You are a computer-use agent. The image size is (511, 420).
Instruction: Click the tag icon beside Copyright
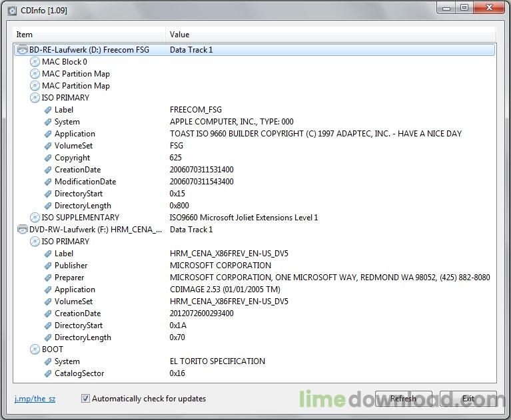48,158
